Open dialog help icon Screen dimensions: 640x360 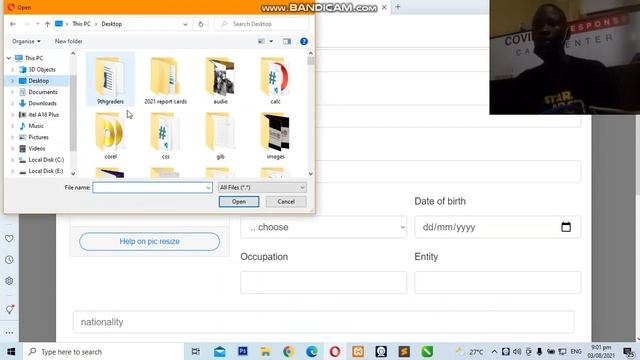pyautogui.click(x=304, y=41)
